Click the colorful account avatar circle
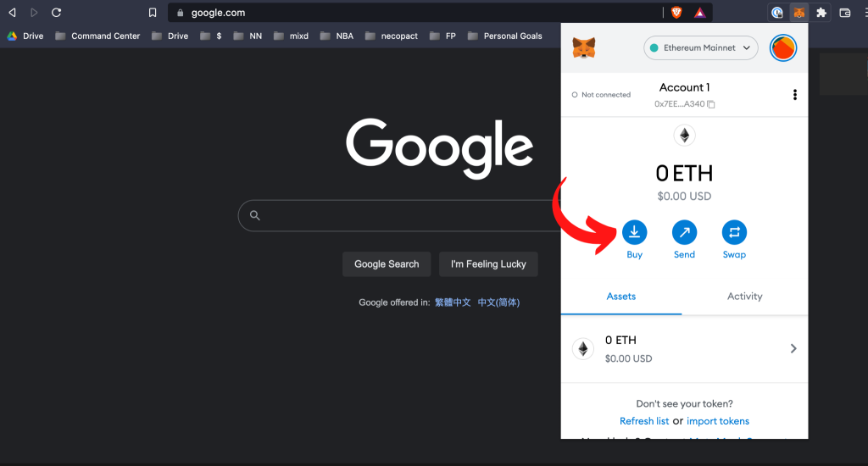This screenshot has height=466, width=868. [782, 48]
